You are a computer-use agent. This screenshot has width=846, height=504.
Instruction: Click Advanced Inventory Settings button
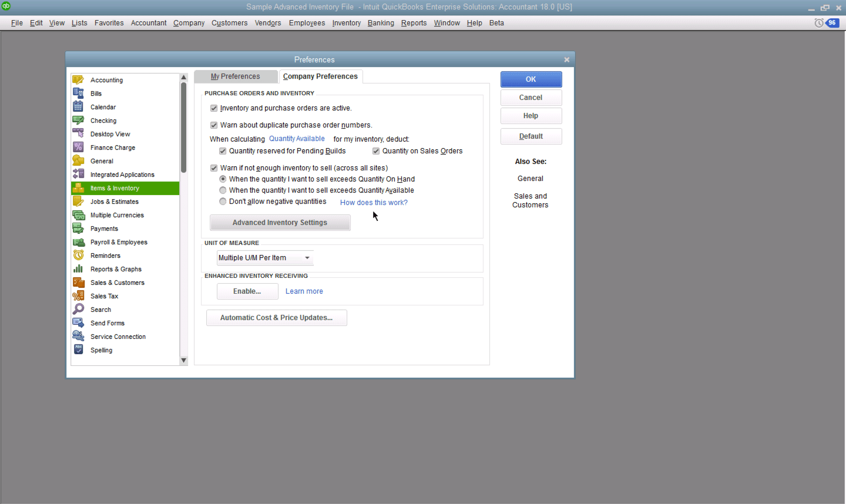coord(280,223)
